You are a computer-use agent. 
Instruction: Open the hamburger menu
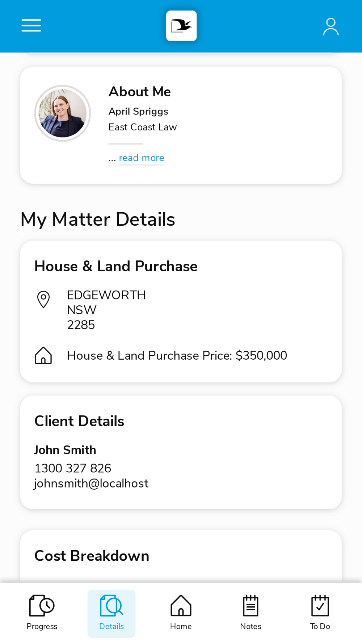click(x=31, y=26)
